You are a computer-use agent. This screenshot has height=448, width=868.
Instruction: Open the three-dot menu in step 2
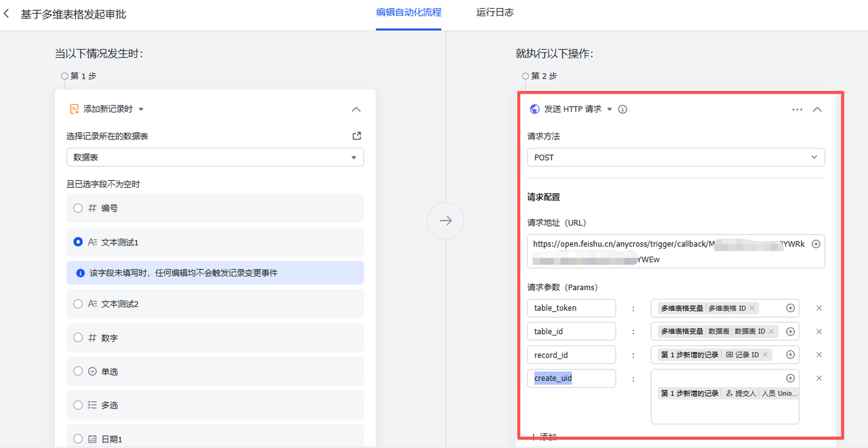797,109
